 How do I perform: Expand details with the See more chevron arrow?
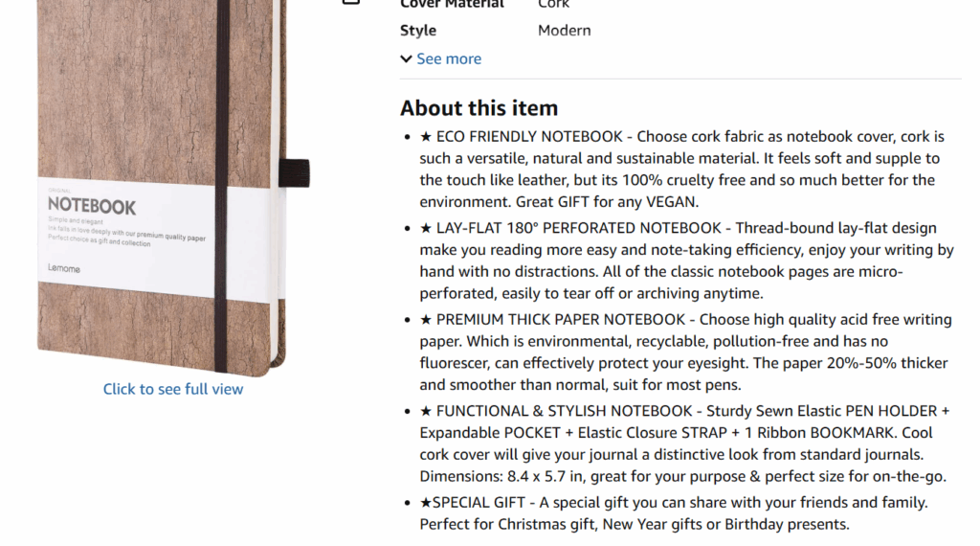pyautogui.click(x=406, y=59)
